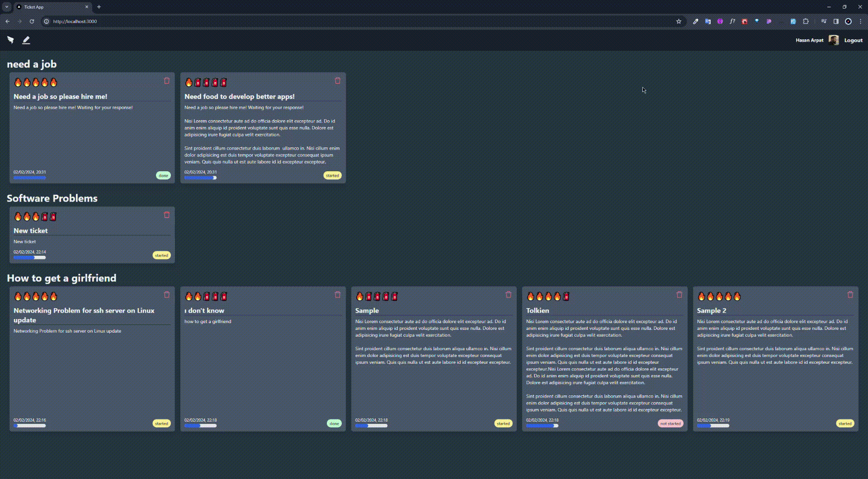This screenshot has height=479, width=868.
Task: Delete the 'Need food to develop better apps!' ticket
Action: [338, 80]
